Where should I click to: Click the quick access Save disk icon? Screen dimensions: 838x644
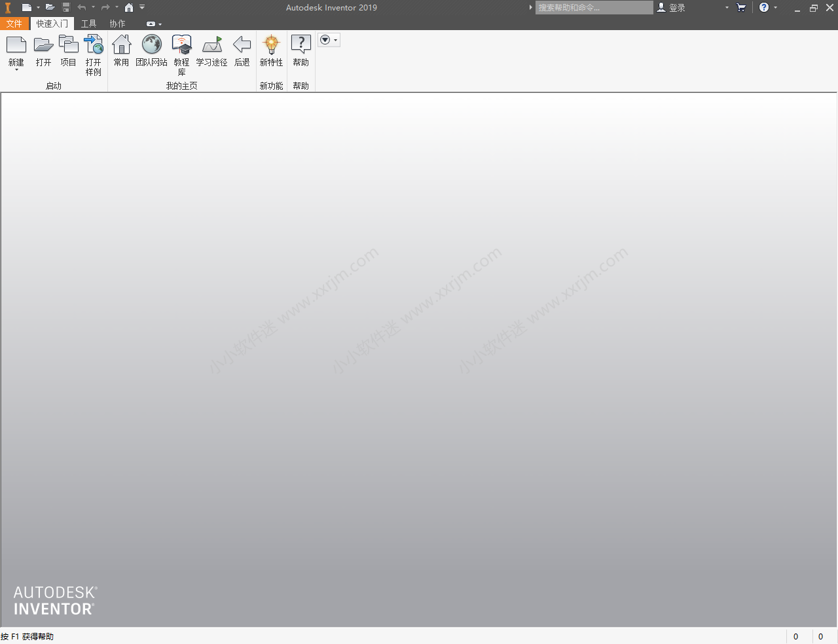tap(66, 8)
